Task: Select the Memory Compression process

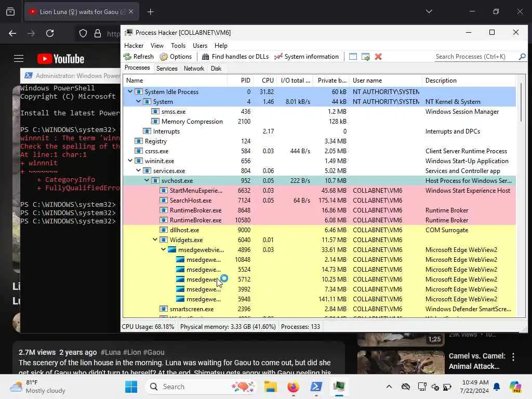Action: point(320,122)
